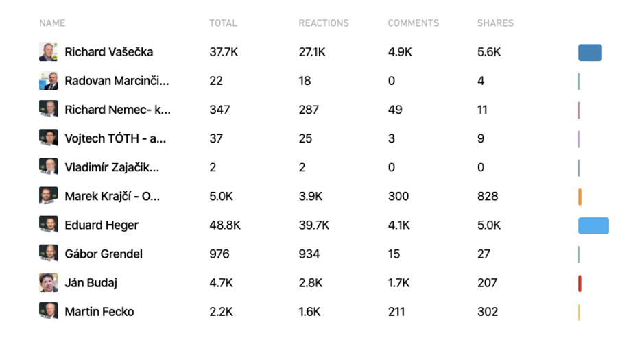
Task: Click Martin Fecko's profile avatar
Action: point(48,311)
